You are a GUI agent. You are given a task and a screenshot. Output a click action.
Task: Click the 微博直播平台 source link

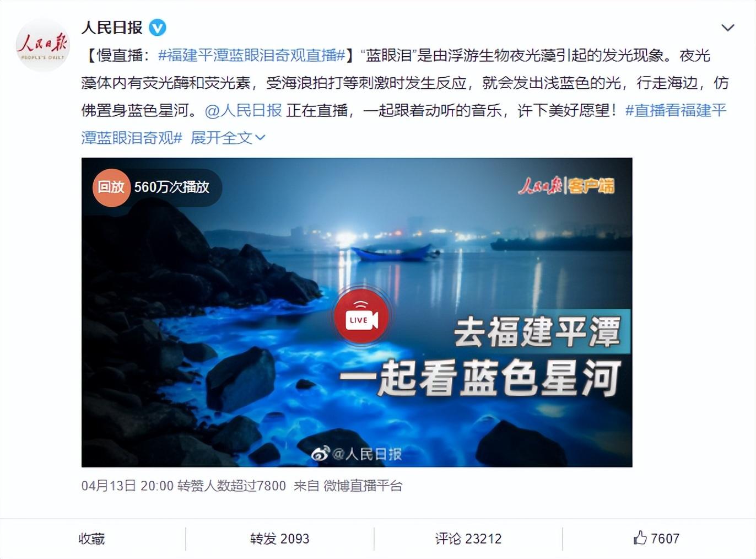[x=363, y=486]
